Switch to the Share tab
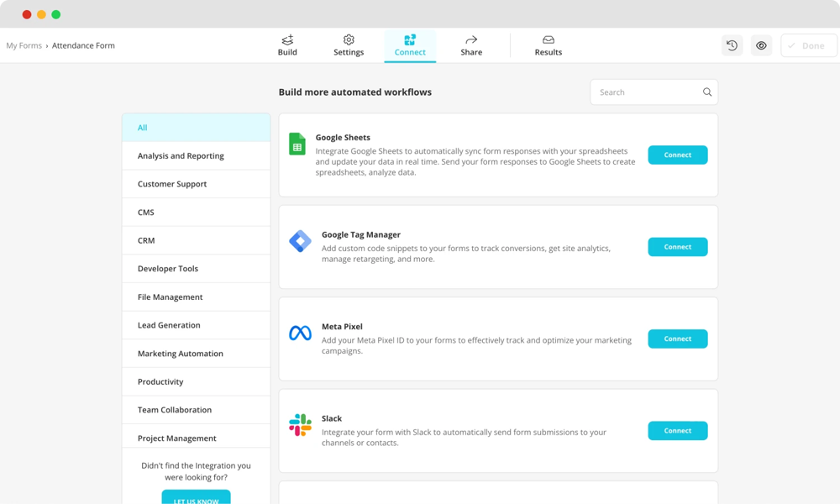Screen dimensions: 840x504 pos(471,45)
